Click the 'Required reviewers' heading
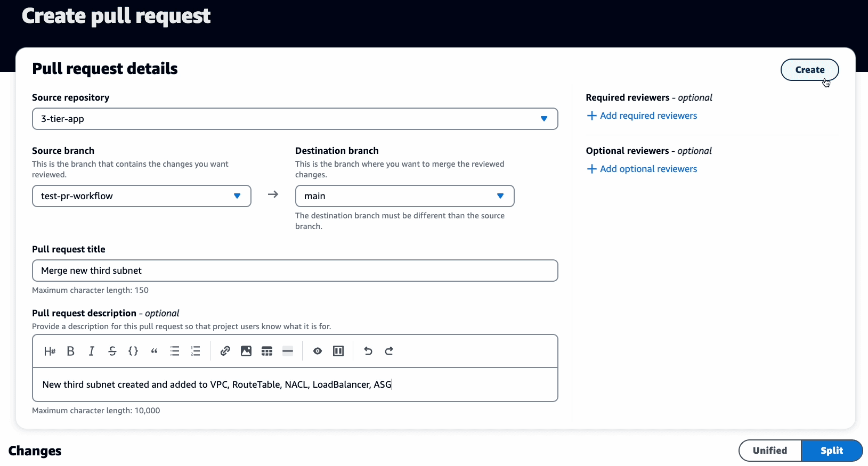This screenshot has width=868, height=466. pyautogui.click(x=628, y=97)
